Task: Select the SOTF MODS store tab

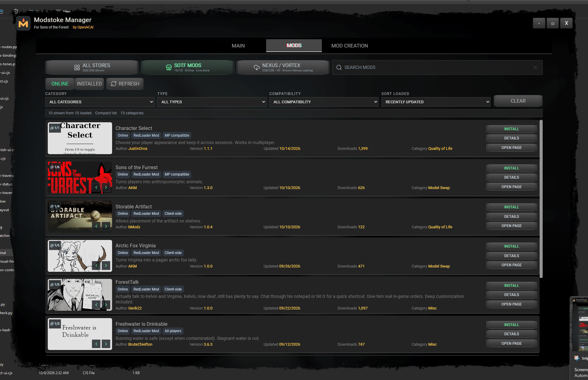Action: (187, 67)
